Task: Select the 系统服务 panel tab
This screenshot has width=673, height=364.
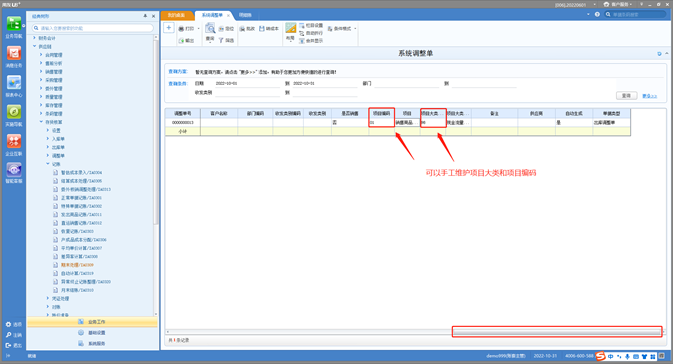Action: (92, 343)
